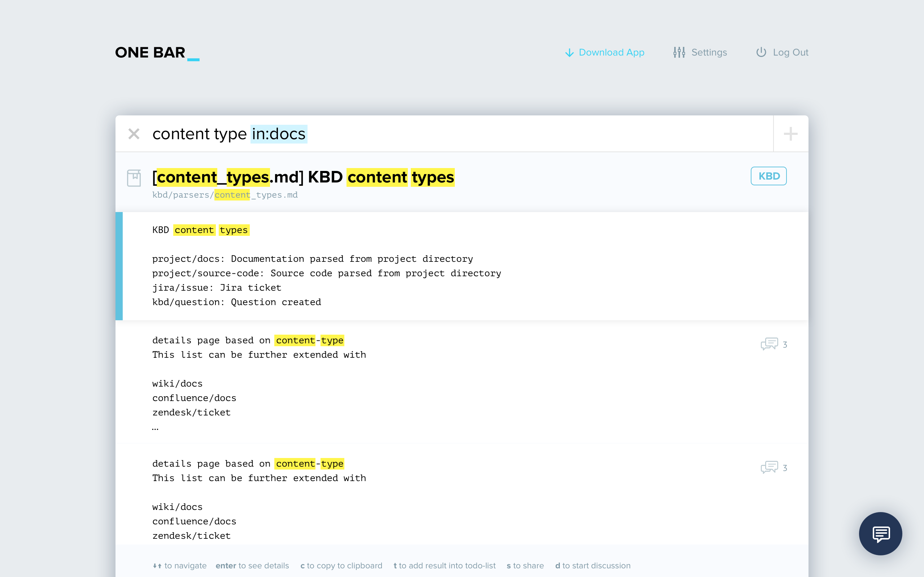The image size is (924, 577).
Task: Open comments icon on second details result
Action: pos(769,467)
